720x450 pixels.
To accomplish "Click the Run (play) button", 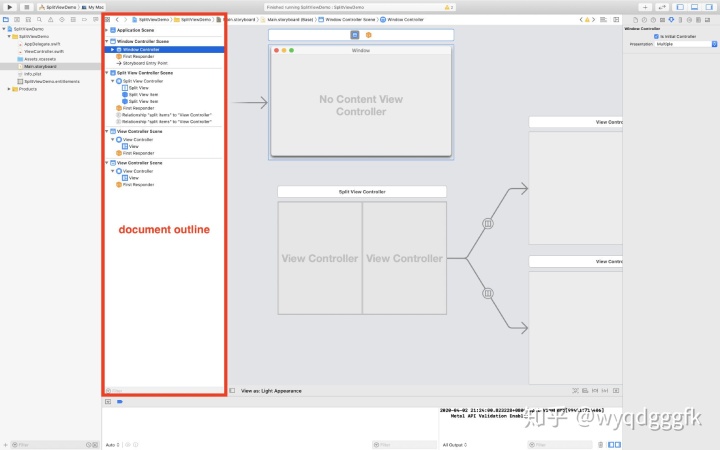I will pyautogui.click(x=9, y=7).
